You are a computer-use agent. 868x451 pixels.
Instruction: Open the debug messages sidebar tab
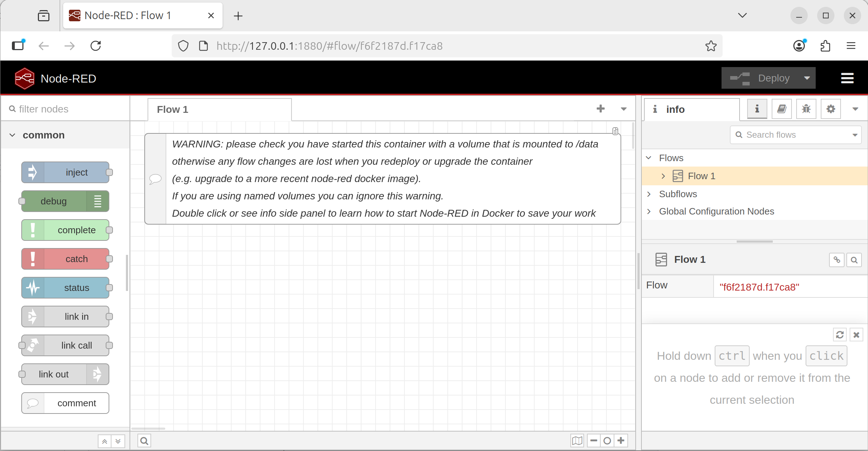pos(806,109)
